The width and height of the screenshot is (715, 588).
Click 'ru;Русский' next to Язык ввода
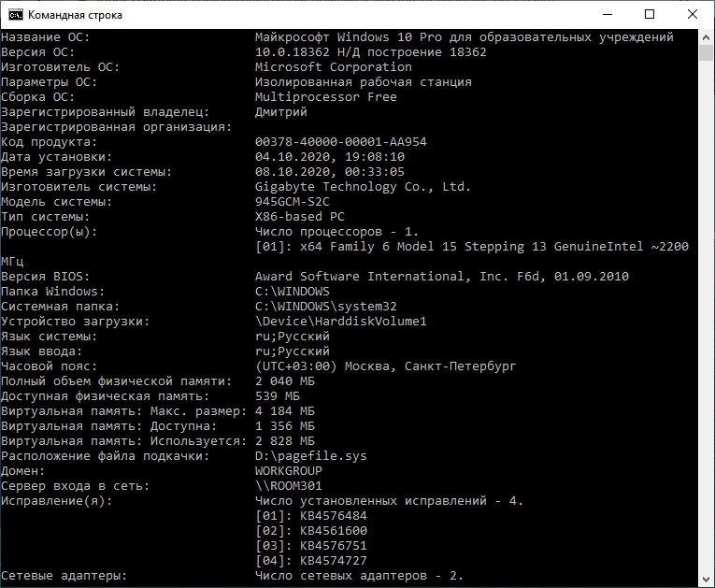293,351
